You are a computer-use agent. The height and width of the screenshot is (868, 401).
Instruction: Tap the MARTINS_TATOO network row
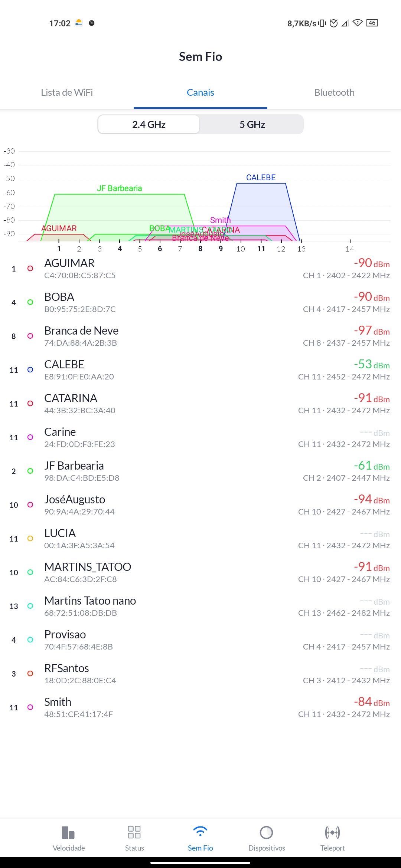pyautogui.click(x=200, y=572)
